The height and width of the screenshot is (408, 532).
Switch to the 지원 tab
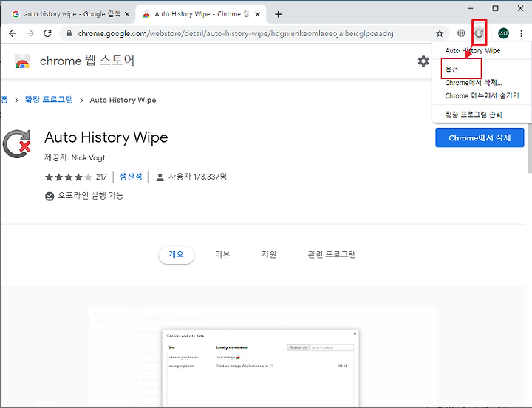click(x=269, y=254)
